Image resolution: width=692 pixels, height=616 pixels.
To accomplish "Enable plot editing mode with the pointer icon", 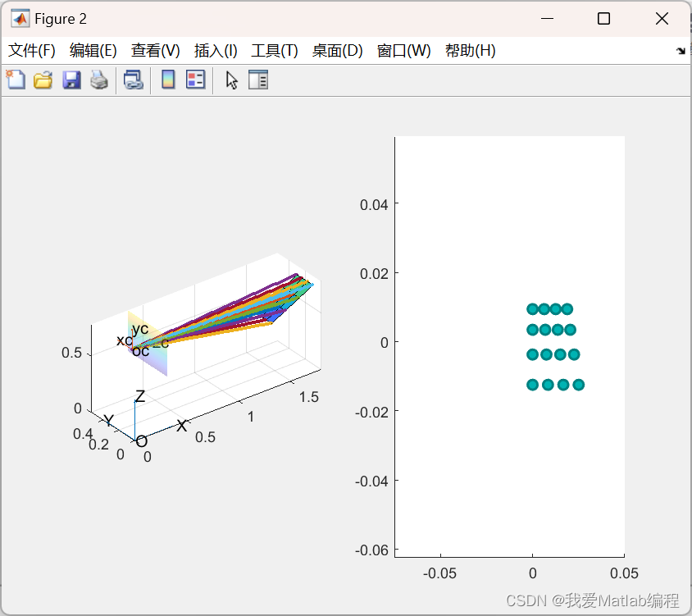I will [x=230, y=80].
